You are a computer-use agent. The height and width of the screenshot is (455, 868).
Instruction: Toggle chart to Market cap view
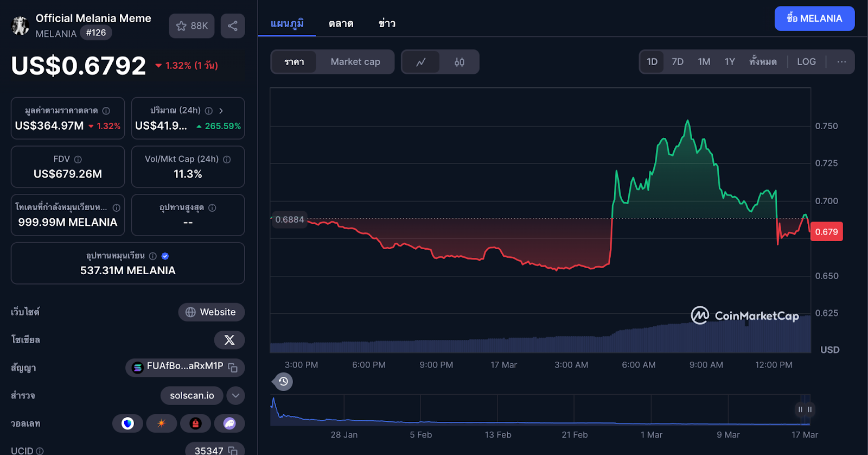point(355,62)
